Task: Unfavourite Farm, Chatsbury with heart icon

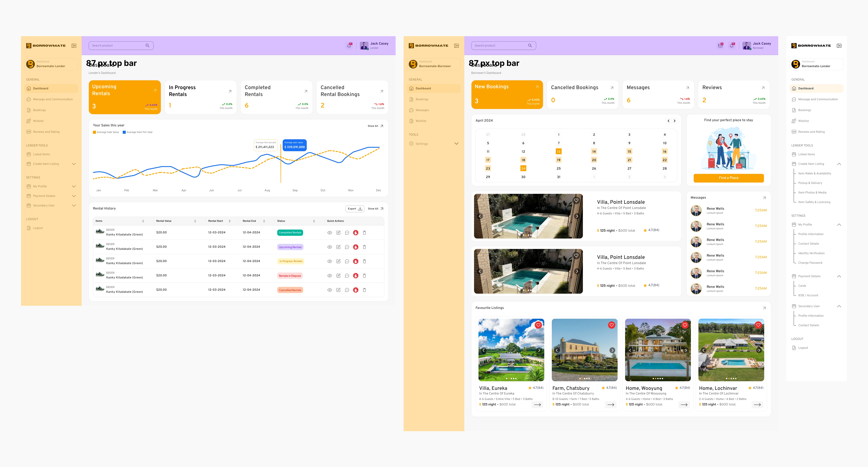Action: [612, 325]
